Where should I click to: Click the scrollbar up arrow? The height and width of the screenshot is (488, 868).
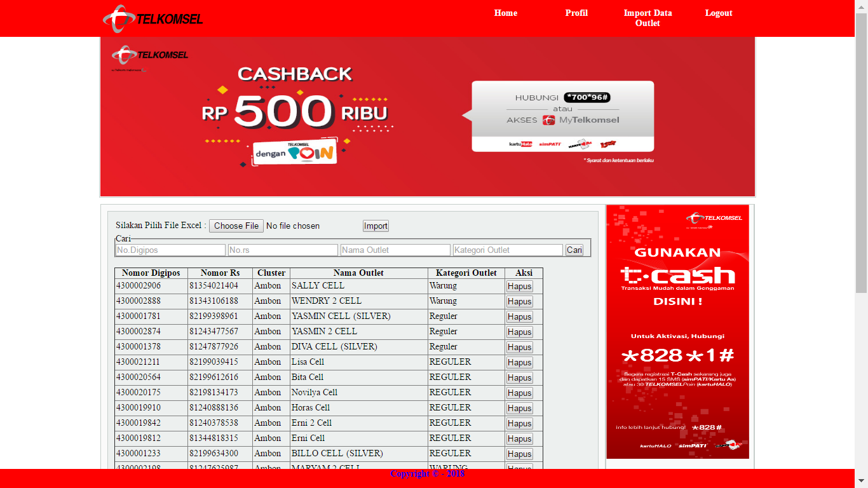coord(861,6)
